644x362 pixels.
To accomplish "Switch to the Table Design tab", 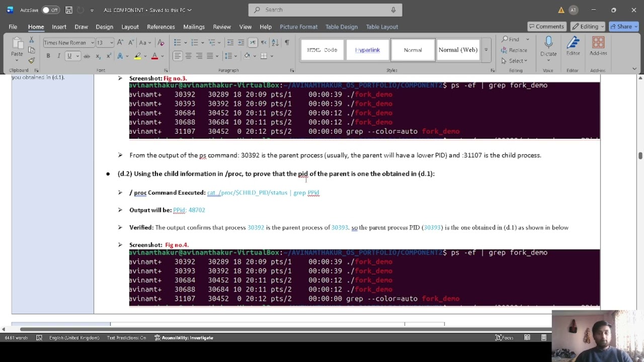I will [x=342, y=27].
